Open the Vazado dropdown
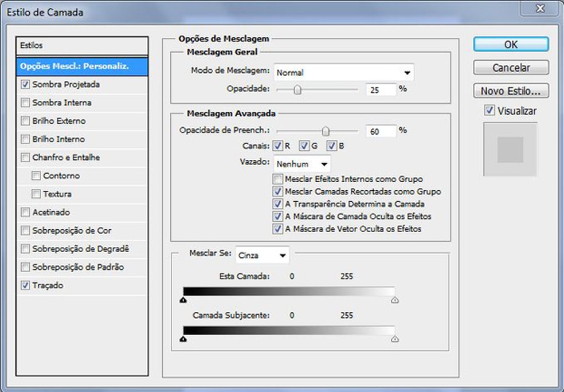 pyautogui.click(x=302, y=164)
